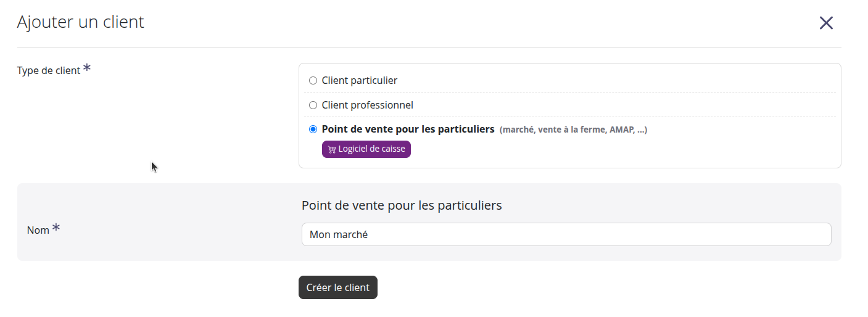
Task: Click the required asterisk beside Nom
Action: point(56,228)
